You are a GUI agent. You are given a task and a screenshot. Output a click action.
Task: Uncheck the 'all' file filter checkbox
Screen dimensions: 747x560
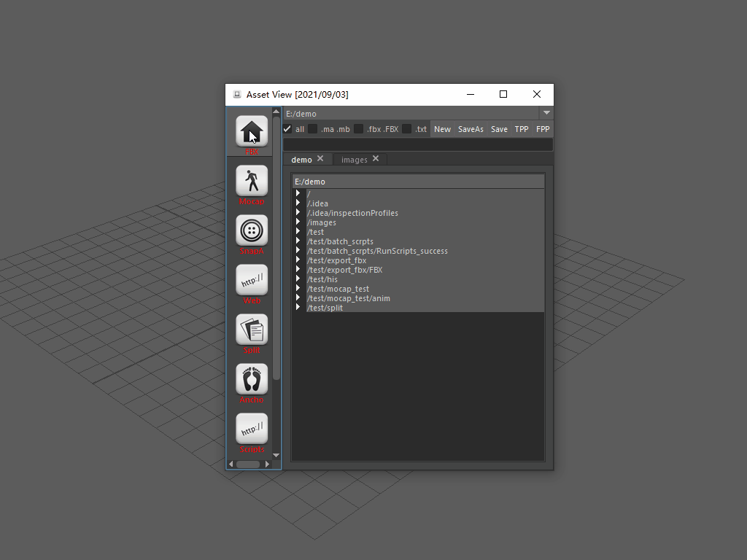pos(287,129)
